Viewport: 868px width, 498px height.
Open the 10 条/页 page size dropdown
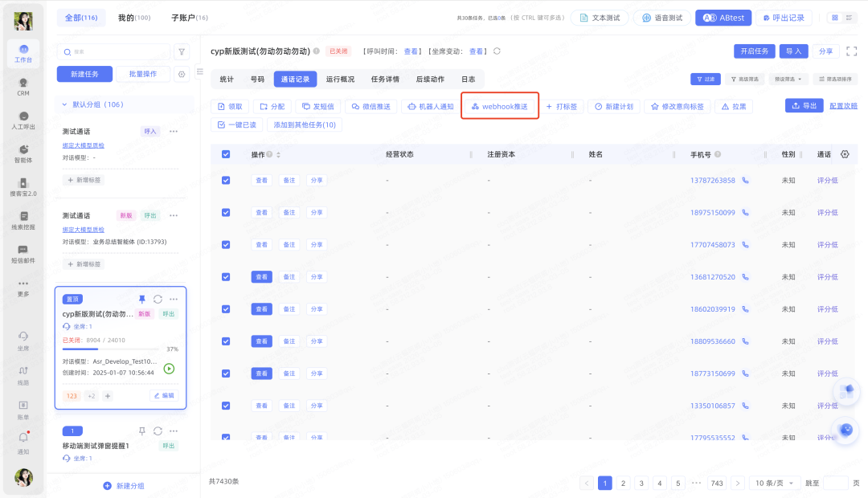pos(775,483)
